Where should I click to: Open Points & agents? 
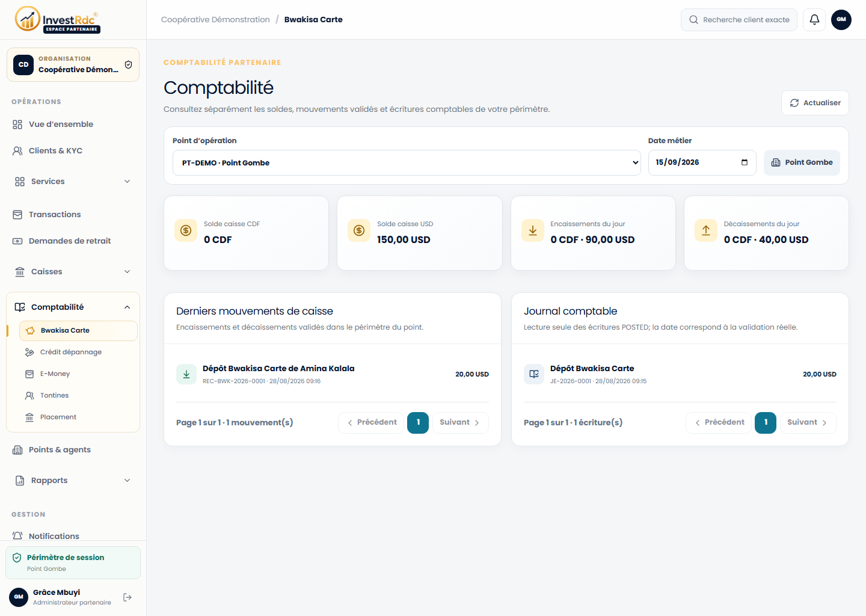73,450
